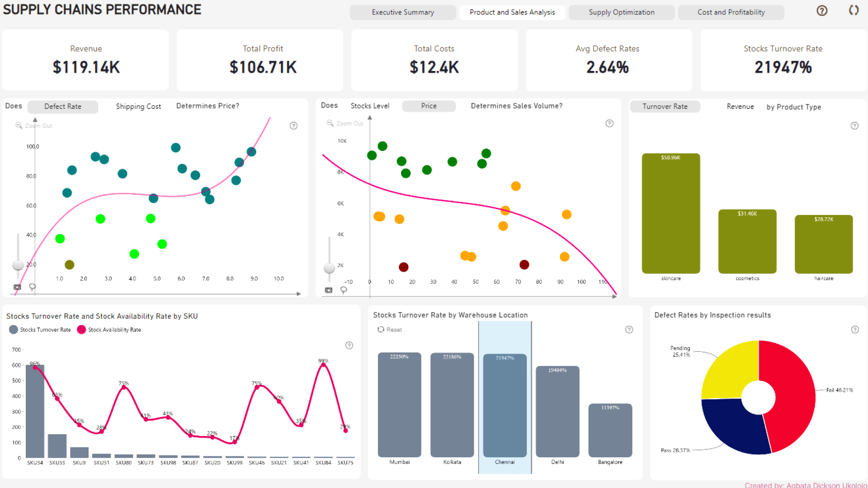Click the Total Costs KPI card
Image resolution: width=868 pixels, height=488 pixels.
(434, 60)
